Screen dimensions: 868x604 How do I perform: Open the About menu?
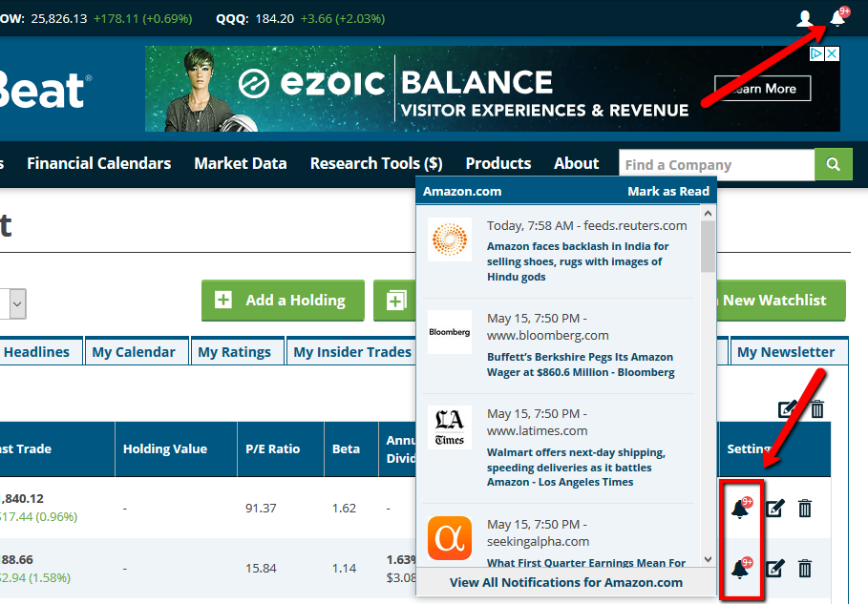click(x=576, y=164)
